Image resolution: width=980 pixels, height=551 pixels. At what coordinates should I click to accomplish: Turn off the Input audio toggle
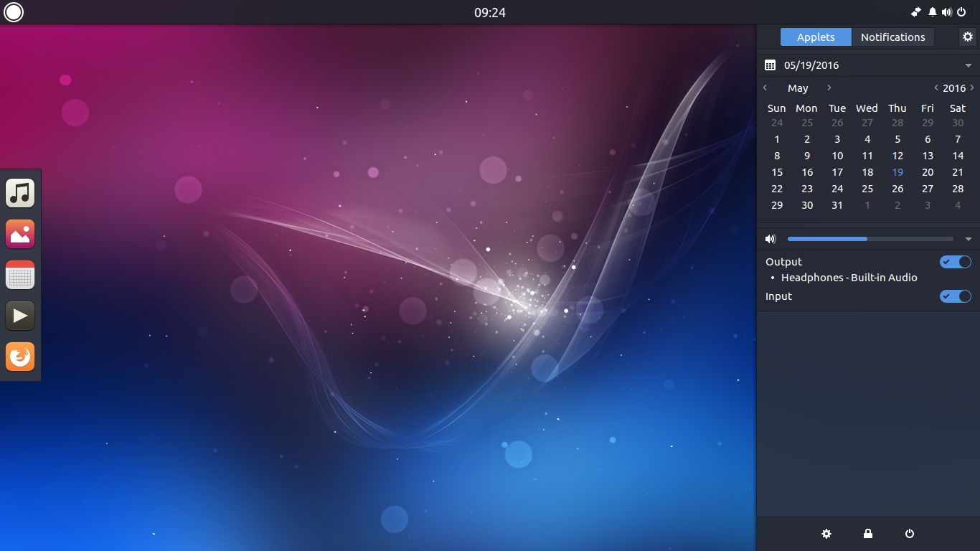click(955, 296)
